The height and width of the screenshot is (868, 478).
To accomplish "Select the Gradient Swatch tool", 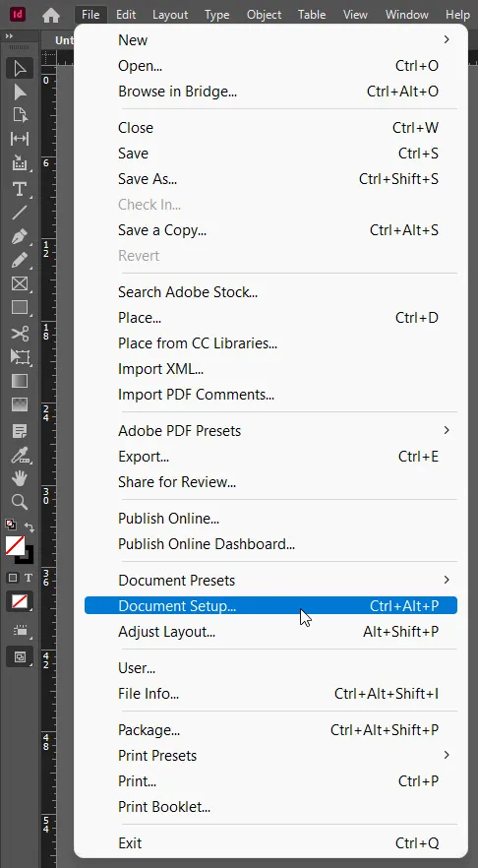I will click(20, 382).
